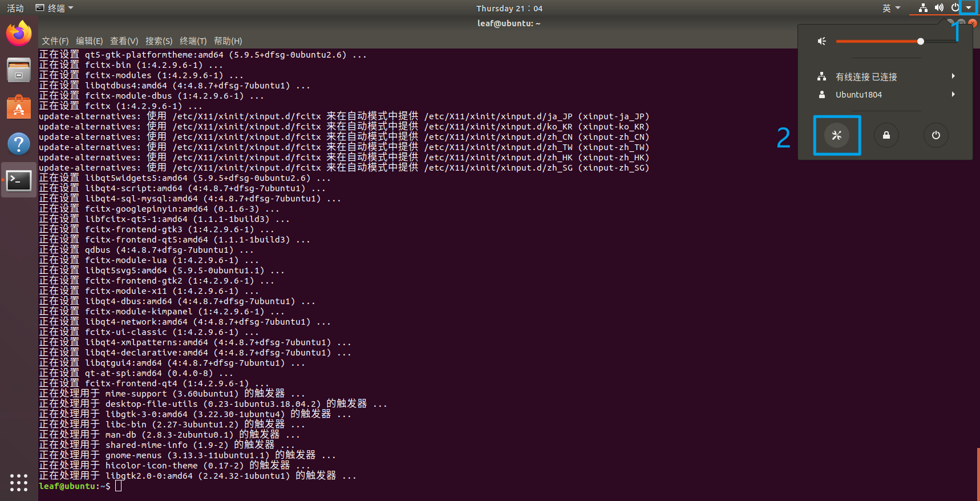Toggle the system menu dropdown arrow

click(969, 8)
